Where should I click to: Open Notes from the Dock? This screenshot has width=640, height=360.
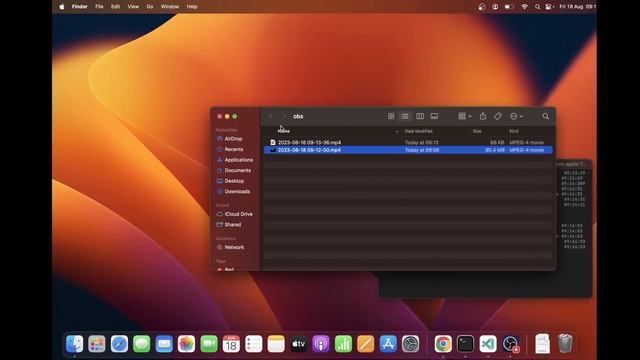[x=276, y=344]
